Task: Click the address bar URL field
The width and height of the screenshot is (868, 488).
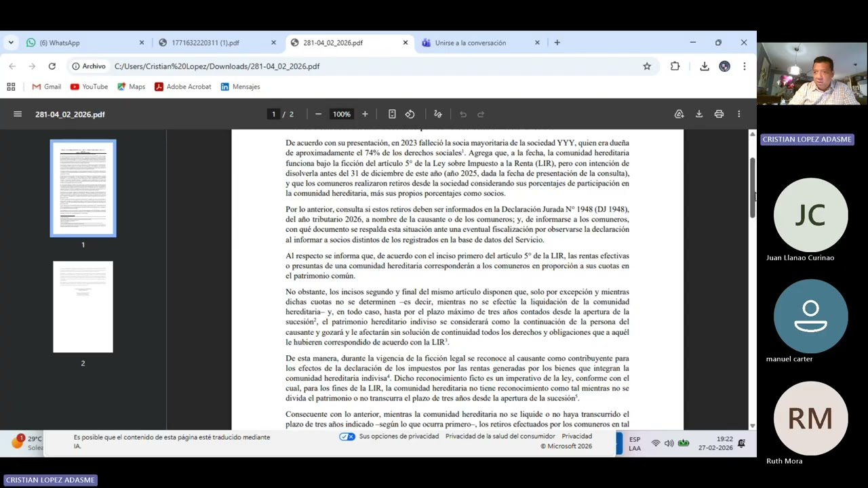Action: [373, 66]
